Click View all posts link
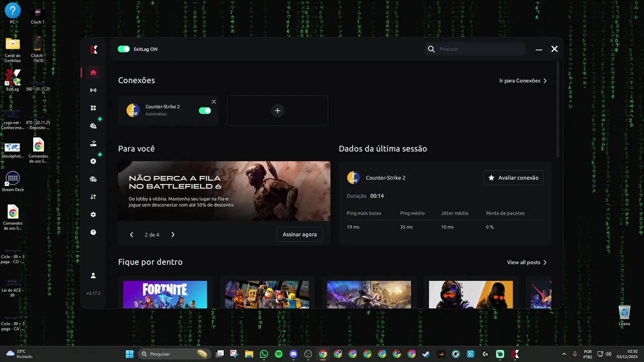 click(527, 262)
